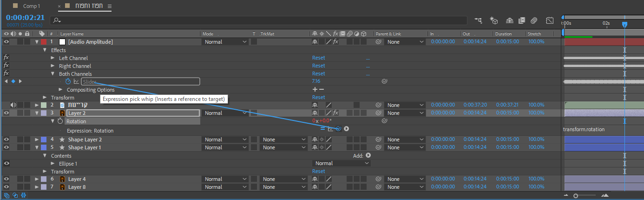This screenshot has width=644, height=200.
Task: Expand Compositing Options
Action: 60,90
